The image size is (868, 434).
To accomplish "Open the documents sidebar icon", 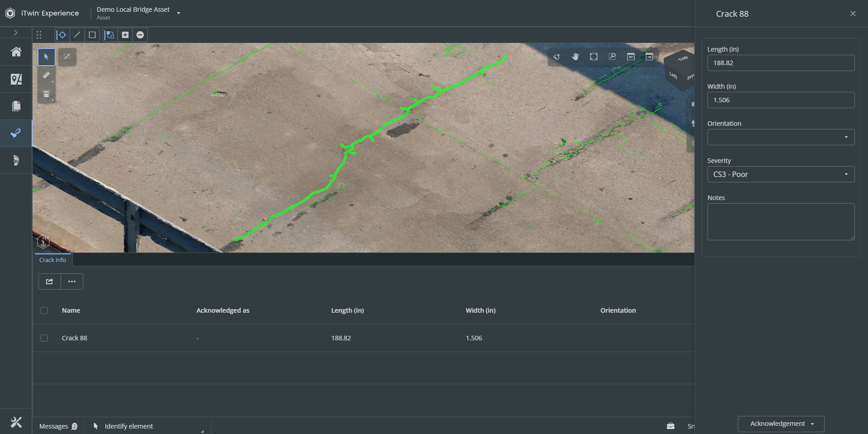I will click(16, 106).
